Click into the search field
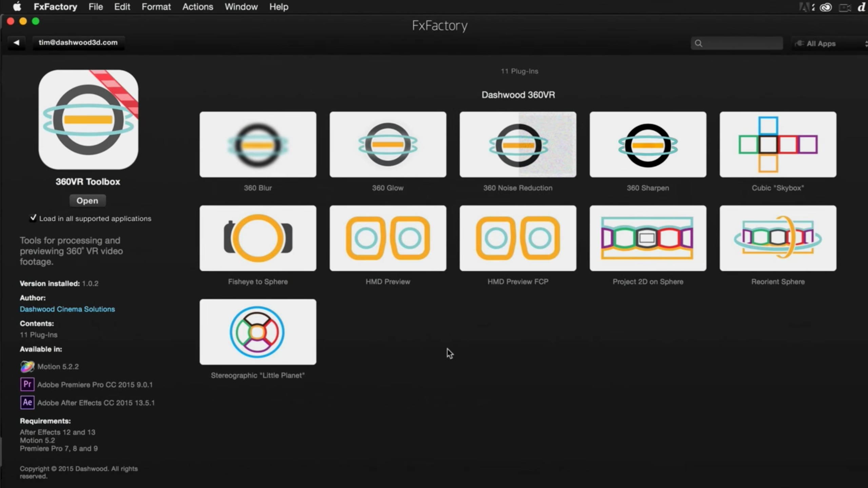Image resolution: width=868 pixels, height=488 pixels. point(737,43)
